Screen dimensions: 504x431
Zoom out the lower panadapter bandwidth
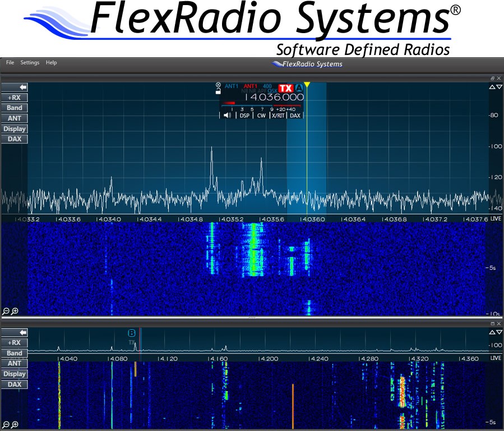pyautogui.click(x=6, y=425)
